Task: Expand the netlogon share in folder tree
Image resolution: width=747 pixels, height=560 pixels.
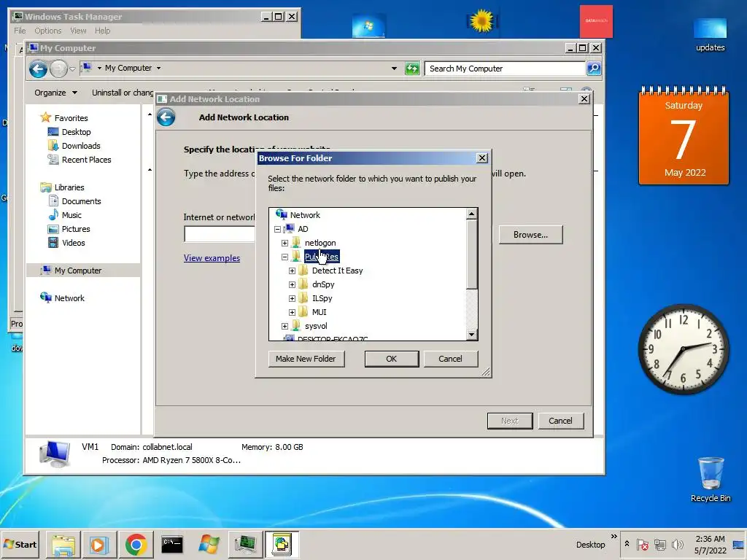Action: point(285,243)
